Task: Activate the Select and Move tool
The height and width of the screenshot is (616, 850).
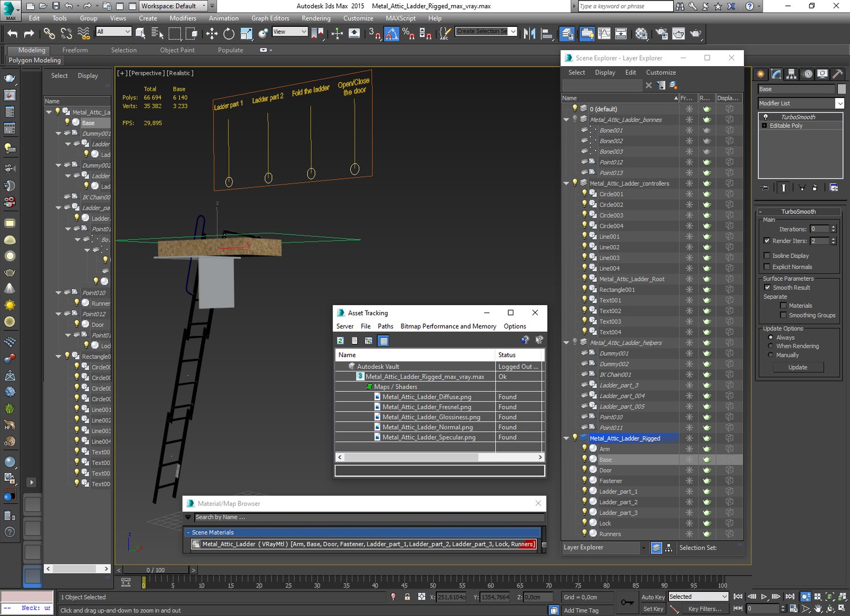Action: 212,34
